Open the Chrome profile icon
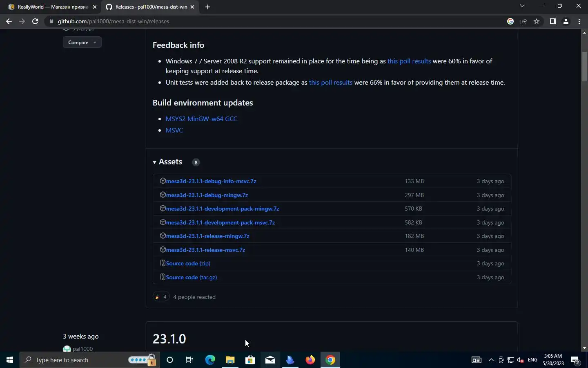 tap(566, 21)
